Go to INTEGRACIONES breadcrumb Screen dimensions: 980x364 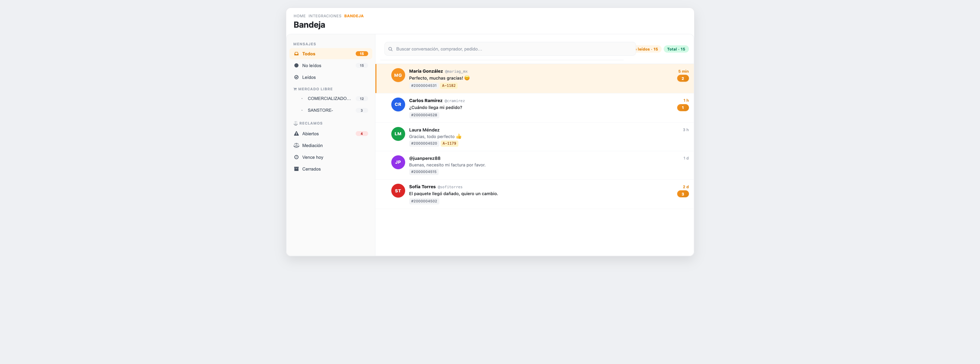click(325, 16)
